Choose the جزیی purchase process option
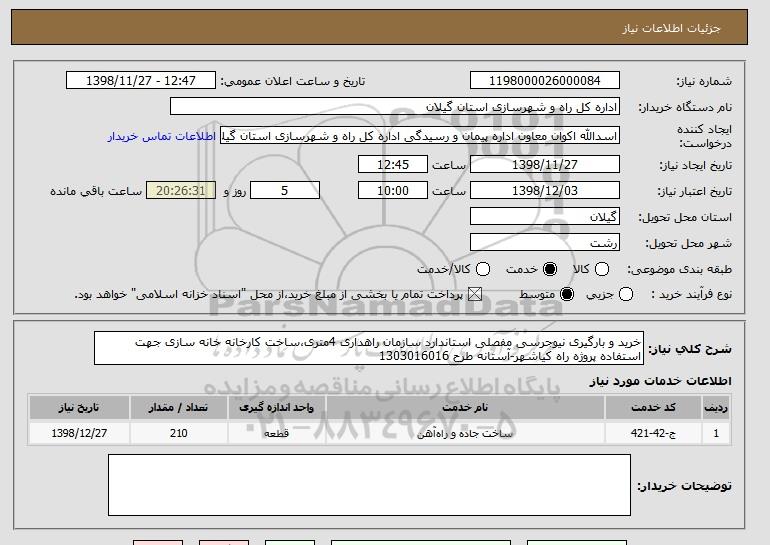The image size is (770, 545). [626, 294]
